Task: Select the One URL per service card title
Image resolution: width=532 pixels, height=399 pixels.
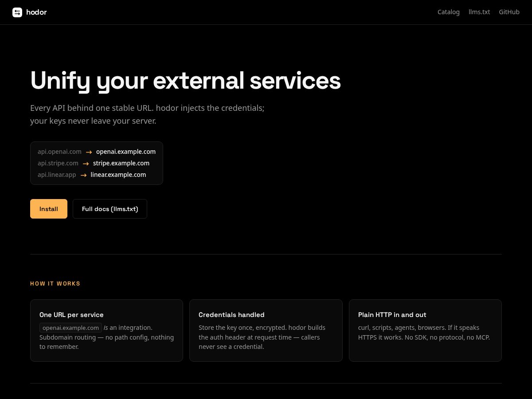Action: pyautogui.click(x=71, y=315)
